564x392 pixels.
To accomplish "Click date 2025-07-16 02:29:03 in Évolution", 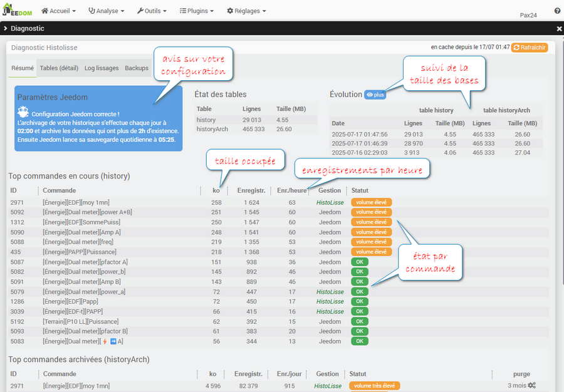I will tap(359, 153).
